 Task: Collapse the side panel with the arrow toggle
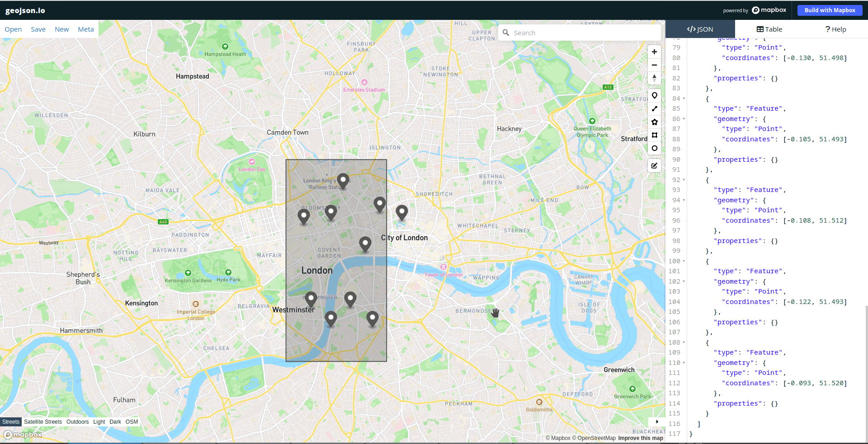click(x=656, y=421)
